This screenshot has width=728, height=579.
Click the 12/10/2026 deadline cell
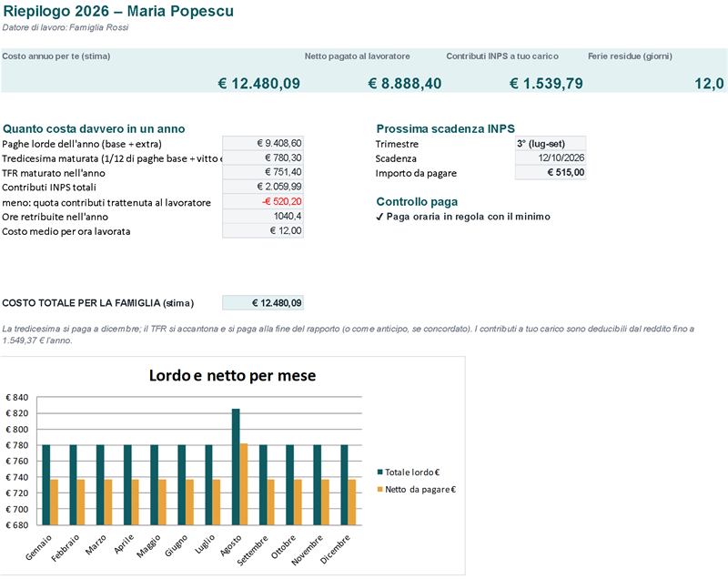coord(551,157)
